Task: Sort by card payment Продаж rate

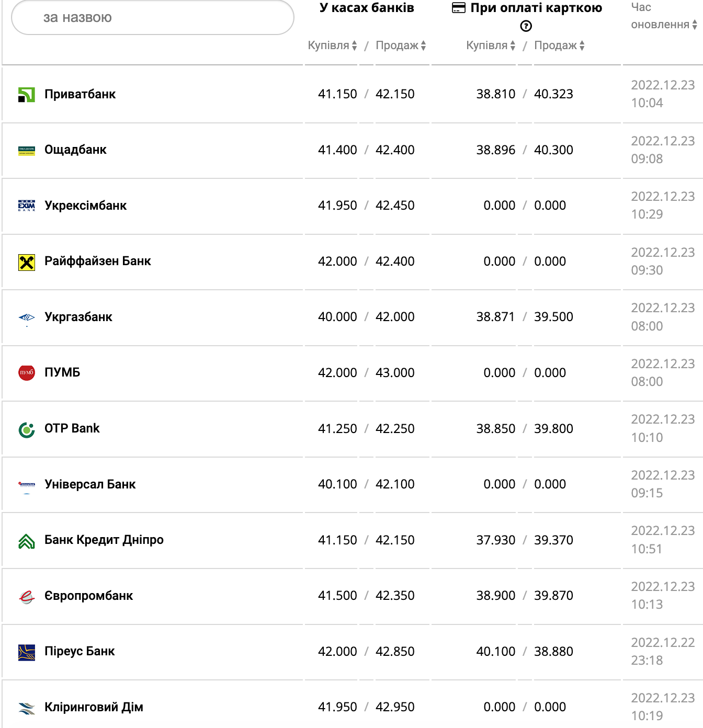Action: [x=559, y=45]
